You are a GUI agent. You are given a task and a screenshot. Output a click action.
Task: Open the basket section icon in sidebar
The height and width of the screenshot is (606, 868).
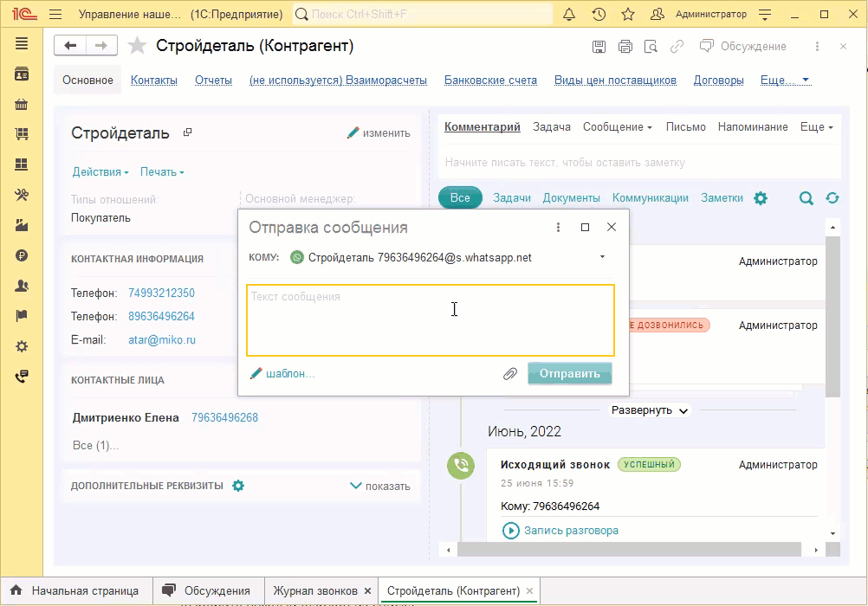tap(22, 104)
